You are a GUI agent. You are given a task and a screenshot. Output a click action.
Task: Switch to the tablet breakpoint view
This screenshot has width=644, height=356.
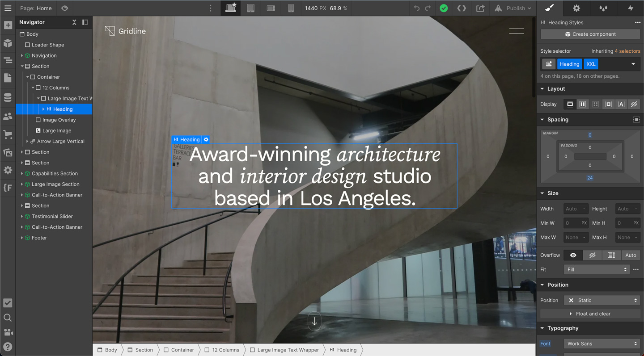(x=250, y=8)
